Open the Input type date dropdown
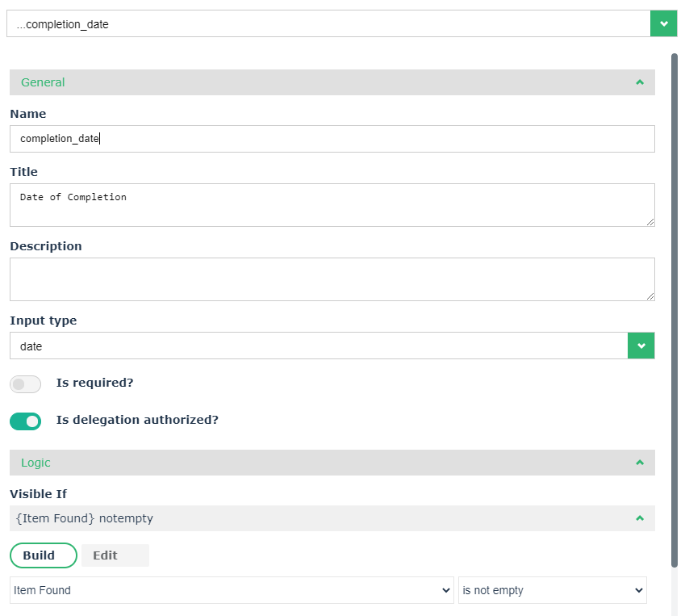The image size is (685, 616). click(318, 346)
